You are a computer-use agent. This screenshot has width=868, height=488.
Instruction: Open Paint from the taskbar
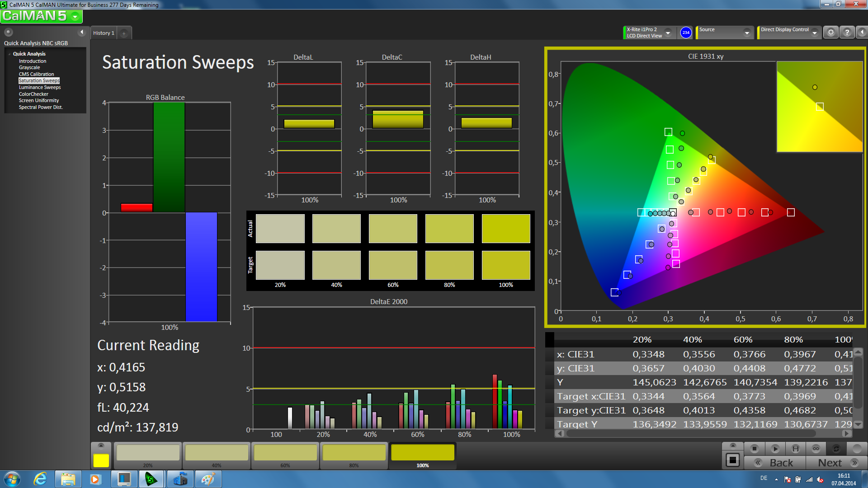point(208,479)
